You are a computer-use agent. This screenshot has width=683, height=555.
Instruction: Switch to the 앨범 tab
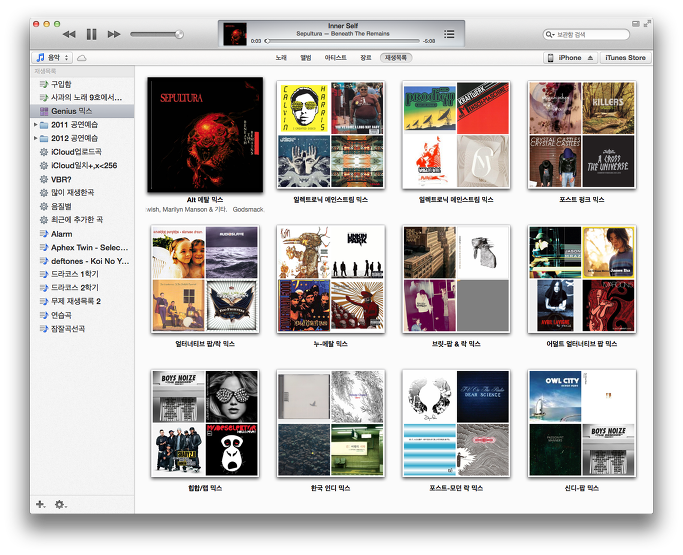tap(306, 58)
